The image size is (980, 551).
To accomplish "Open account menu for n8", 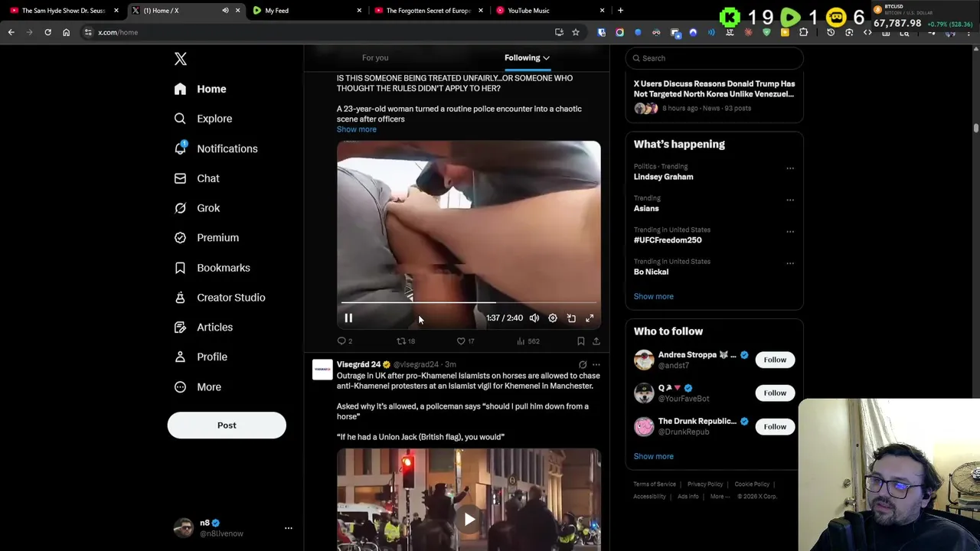I will pyautogui.click(x=233, y=528).
